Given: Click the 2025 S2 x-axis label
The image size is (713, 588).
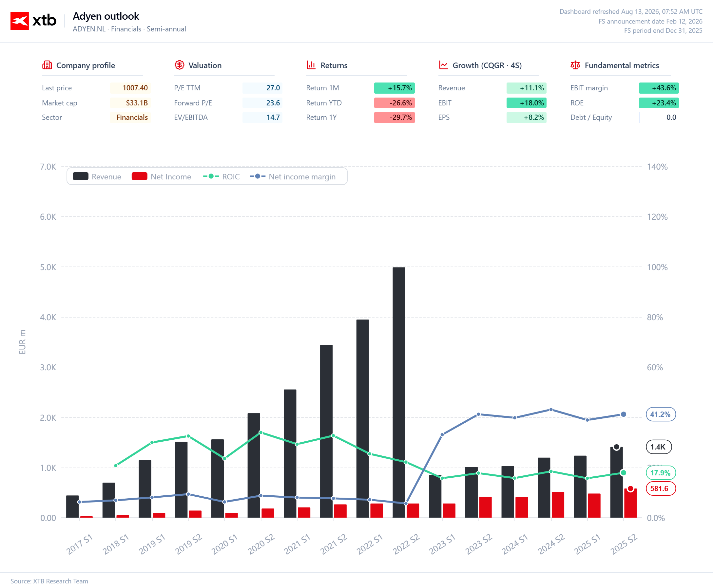Looking at the screenshot, I should pos(624,544).
